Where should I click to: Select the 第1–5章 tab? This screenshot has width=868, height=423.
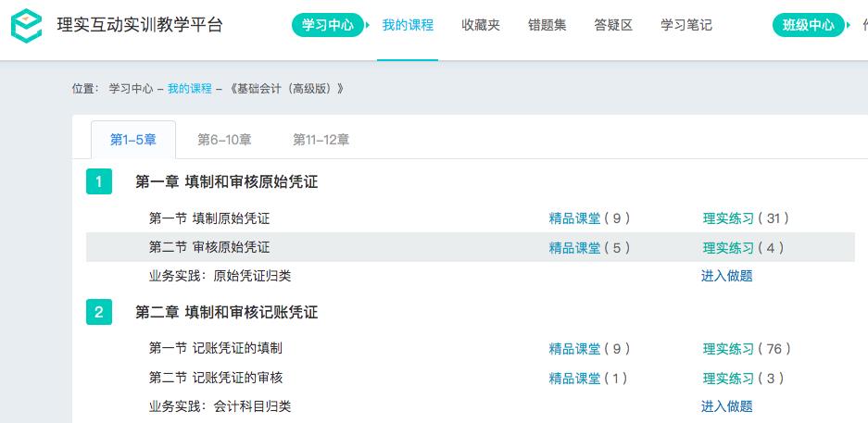133,140
